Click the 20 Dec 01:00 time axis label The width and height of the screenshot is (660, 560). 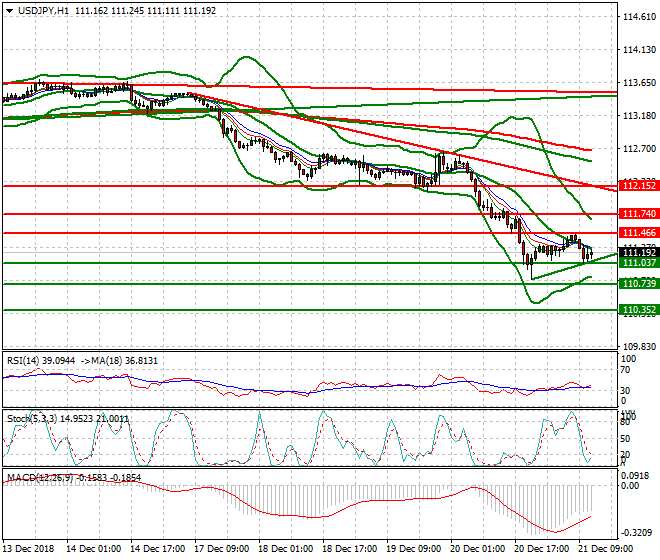477,549
